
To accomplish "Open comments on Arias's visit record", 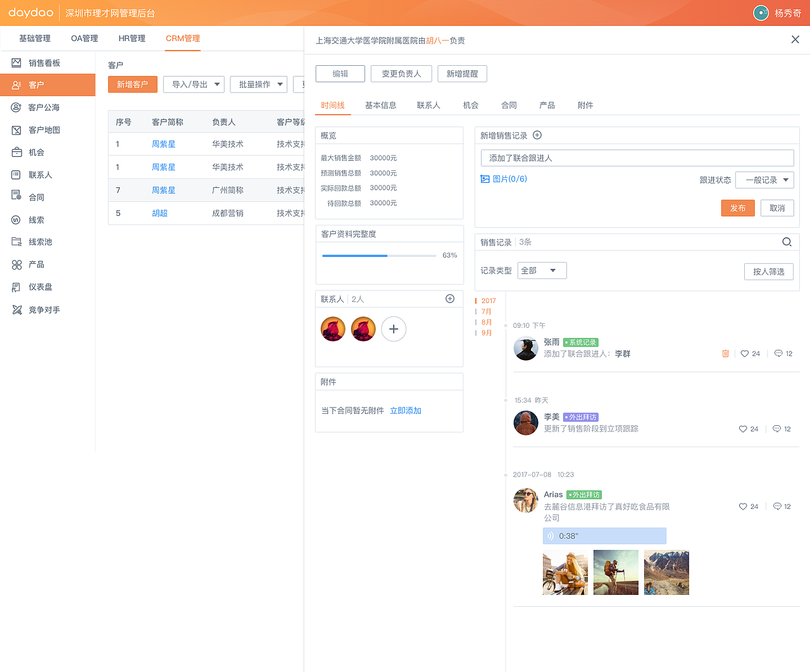I will click(x=779, y=506).
